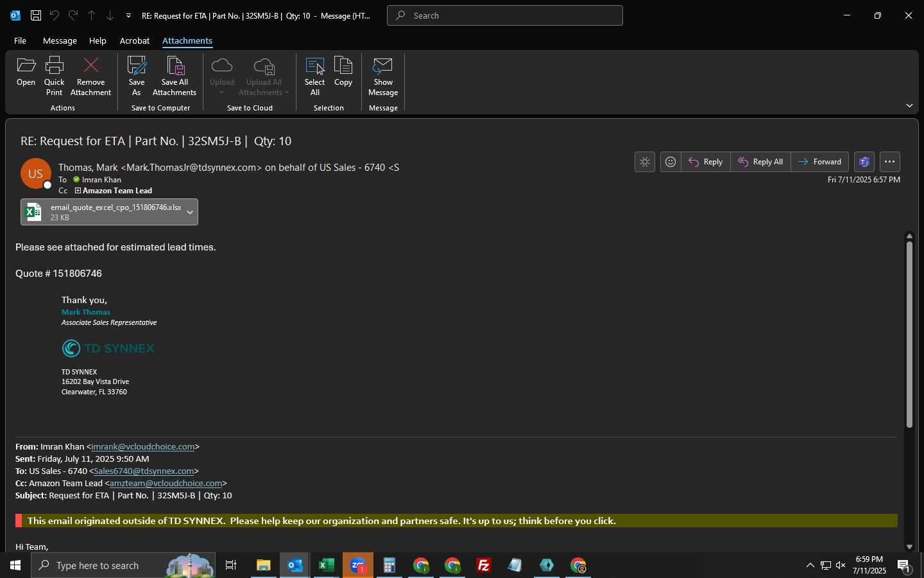The width and height of the screenshot is (924, 578).
Task: Open the attachment with the Open button
Action: 26,72
